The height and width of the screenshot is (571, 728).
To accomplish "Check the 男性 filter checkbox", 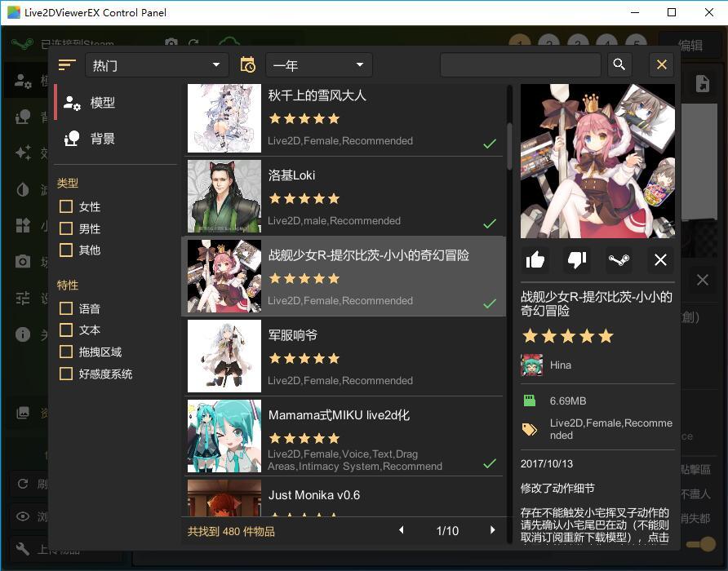I will [67, 229].
